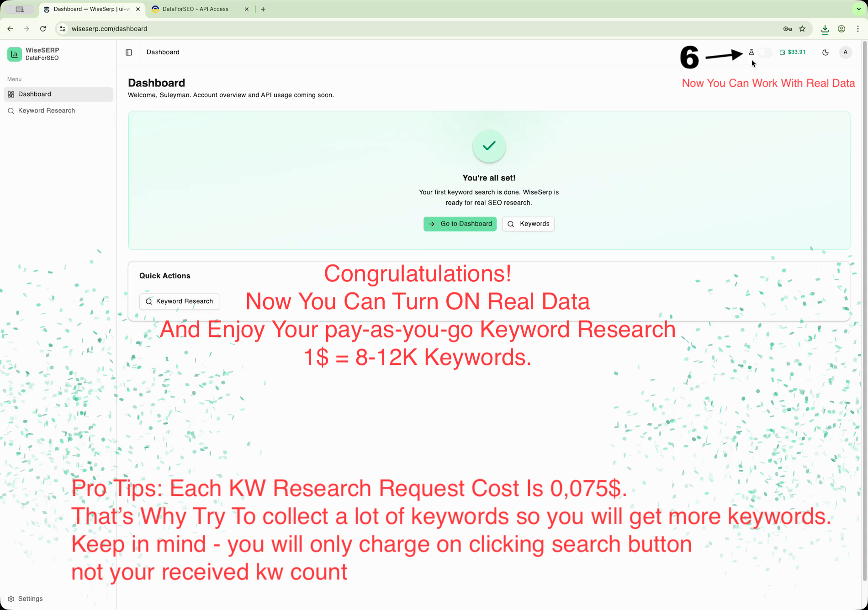Go back in browser history
Screen dimensions: 868x610
(10, 29)
